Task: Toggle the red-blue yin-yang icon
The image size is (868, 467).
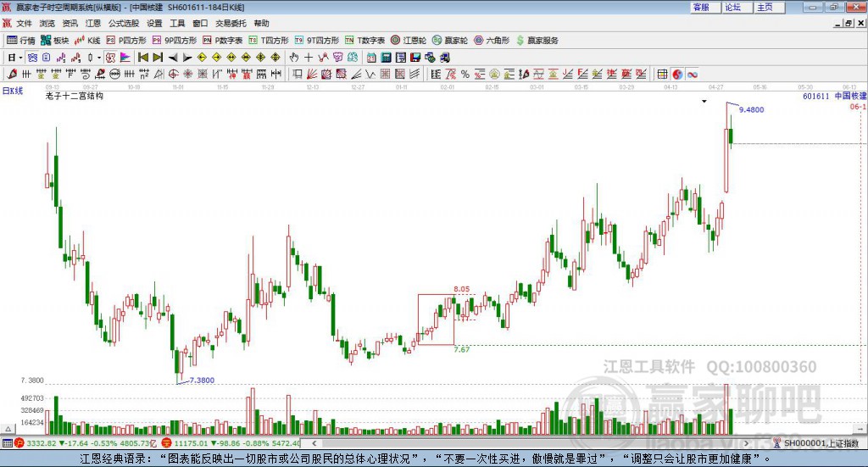Action: (x=677, y=74)
